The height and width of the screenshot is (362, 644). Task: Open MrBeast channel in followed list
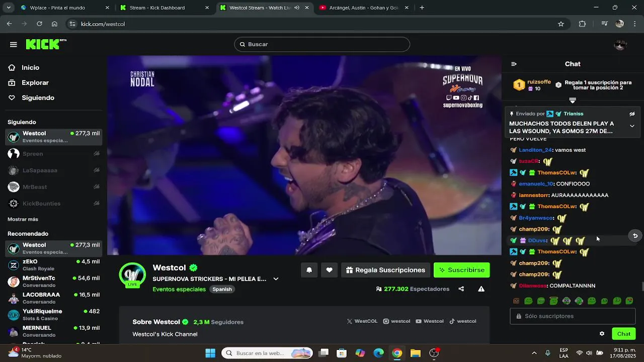point(54,187)
